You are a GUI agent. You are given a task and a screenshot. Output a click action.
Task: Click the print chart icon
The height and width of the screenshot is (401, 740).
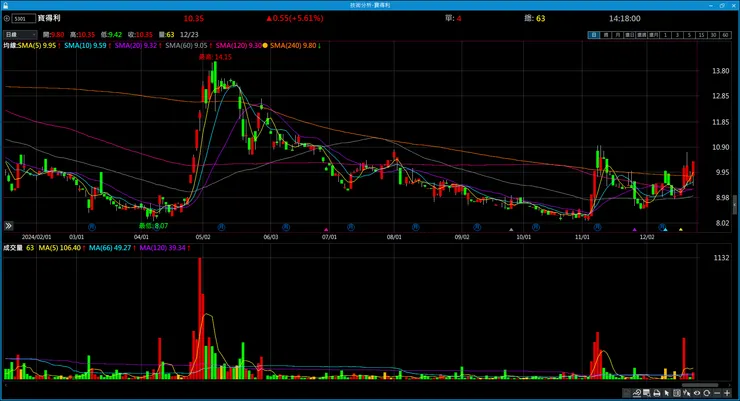(x=656, y=393)
